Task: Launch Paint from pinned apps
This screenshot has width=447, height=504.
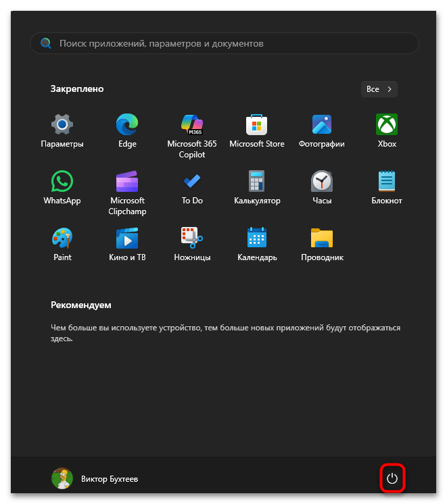Action: click(62, 245)
